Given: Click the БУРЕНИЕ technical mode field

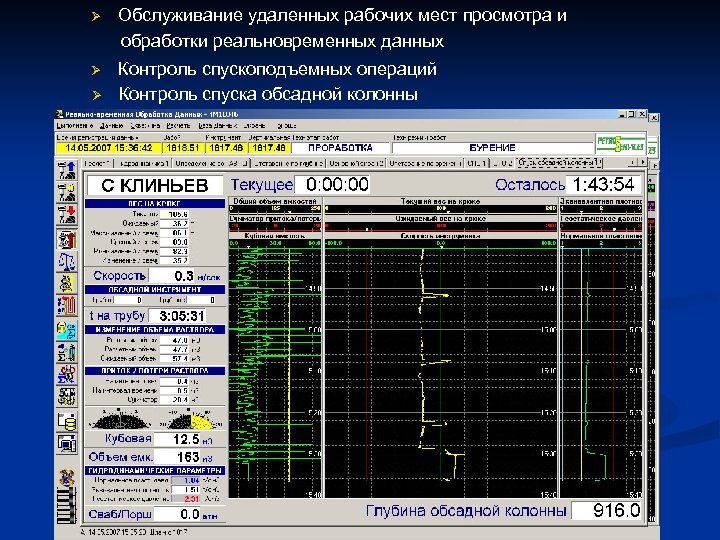Looking at the screenshot, I should coord(492,148).
